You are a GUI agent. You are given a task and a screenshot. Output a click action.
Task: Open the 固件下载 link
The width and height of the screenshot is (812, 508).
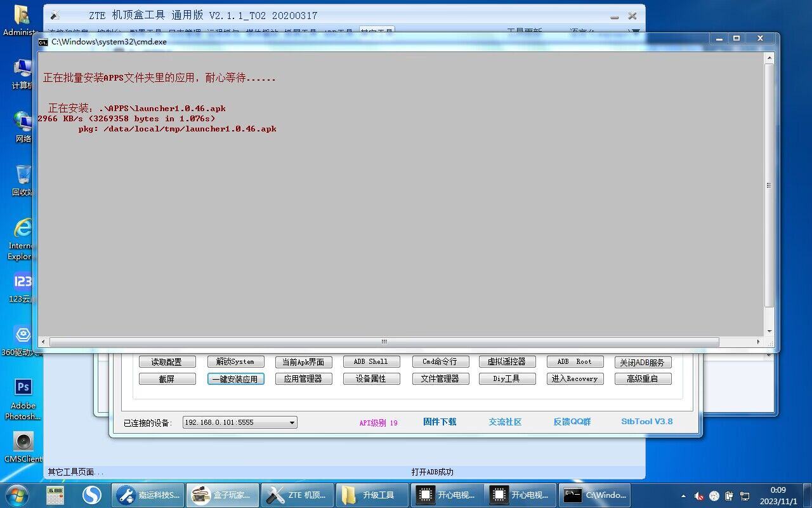pos(440,422)
